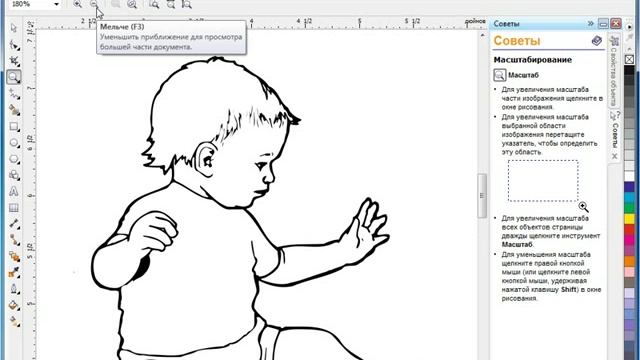Viewport: 640px width, 360px height.
Task: Select the Interactive Fill tool
Action: pyautogui.click(x=14, y=322)
